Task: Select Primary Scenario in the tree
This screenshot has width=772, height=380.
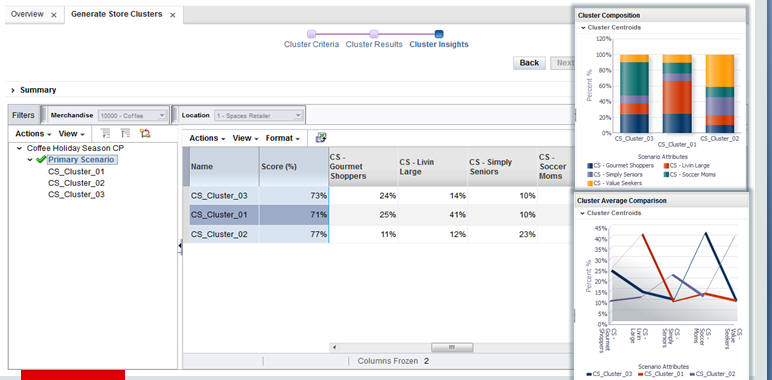Action: pos(81,159)
